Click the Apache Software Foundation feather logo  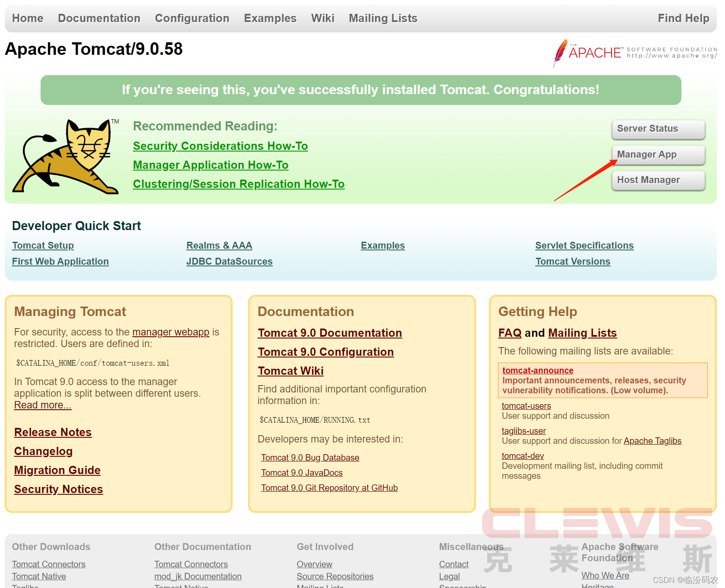(x=635, y=53)
